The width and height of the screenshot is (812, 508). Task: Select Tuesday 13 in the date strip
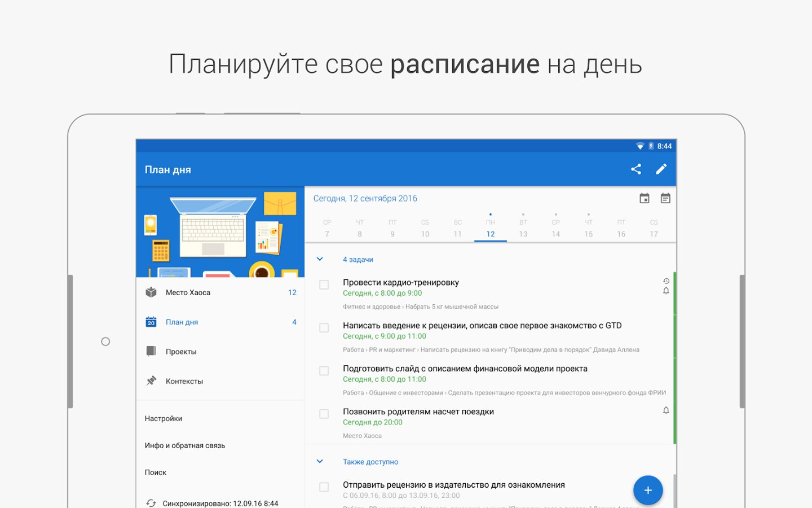pyautogui.click(x=523, y=229)
